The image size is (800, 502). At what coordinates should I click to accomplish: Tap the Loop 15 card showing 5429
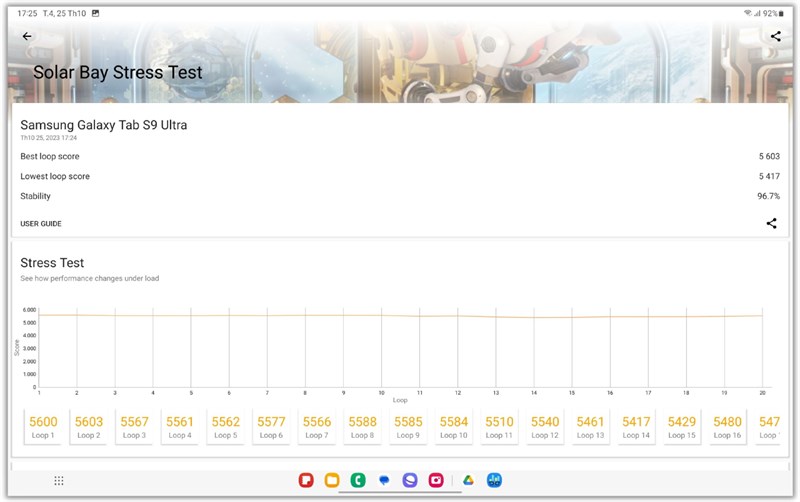(682, 427)
